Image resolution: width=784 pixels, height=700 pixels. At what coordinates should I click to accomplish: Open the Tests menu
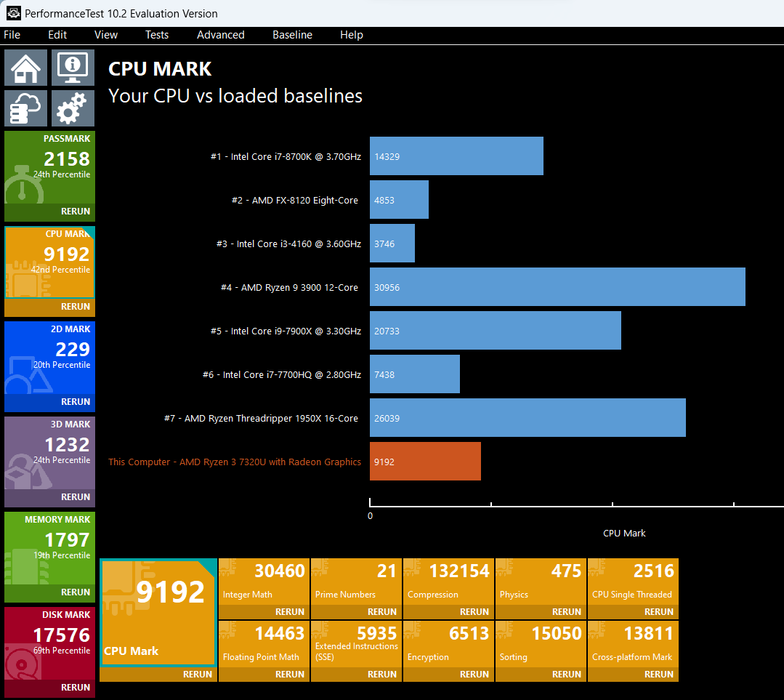(x=156, y=35)
